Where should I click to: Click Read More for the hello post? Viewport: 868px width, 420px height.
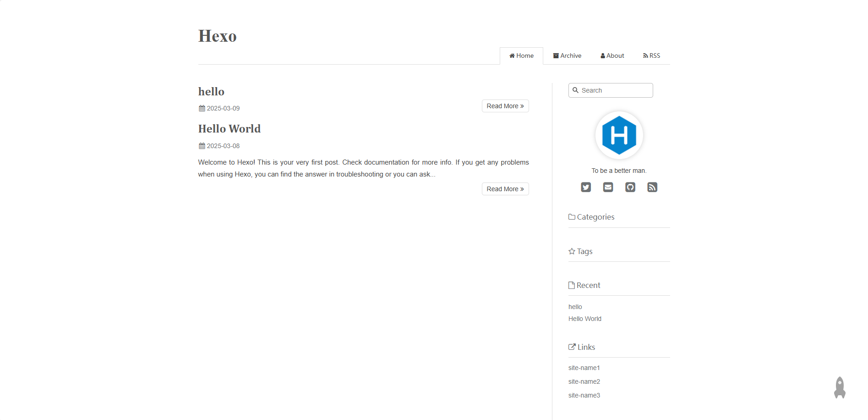[505, 106]
